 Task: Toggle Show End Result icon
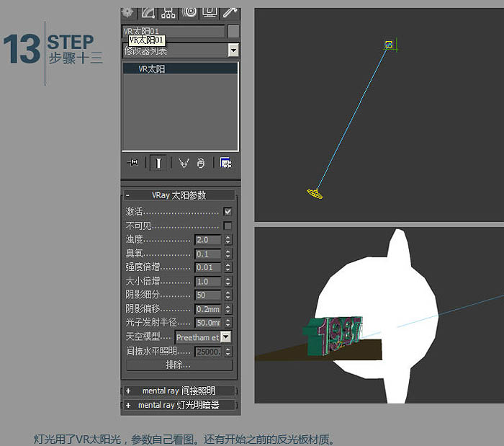point(158,163)
